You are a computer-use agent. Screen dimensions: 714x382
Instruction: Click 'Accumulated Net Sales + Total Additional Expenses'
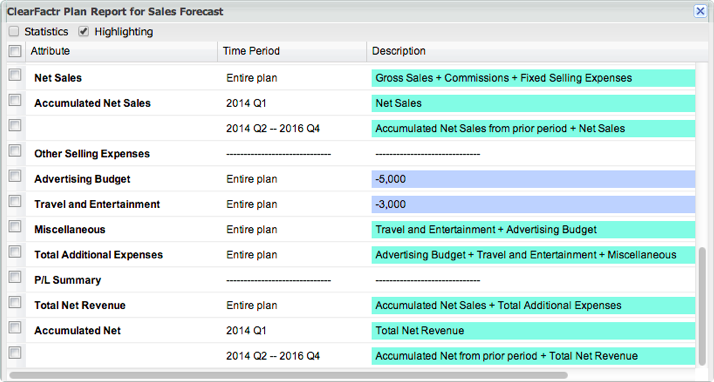point(533,306)
